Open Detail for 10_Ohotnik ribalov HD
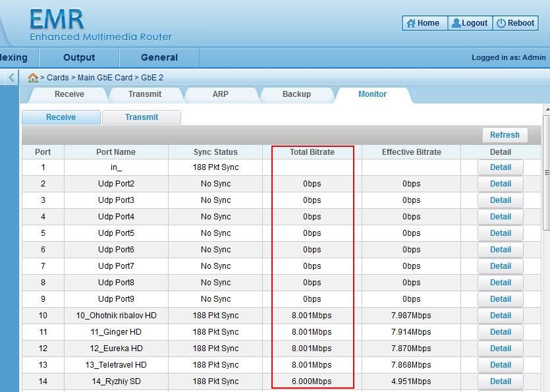 click(501, 316)
